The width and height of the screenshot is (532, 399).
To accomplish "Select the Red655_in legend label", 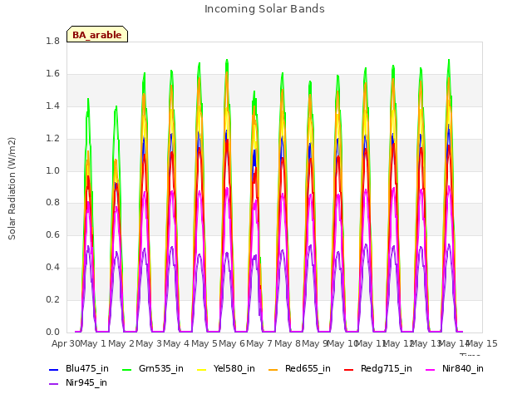I will [308, 369].
